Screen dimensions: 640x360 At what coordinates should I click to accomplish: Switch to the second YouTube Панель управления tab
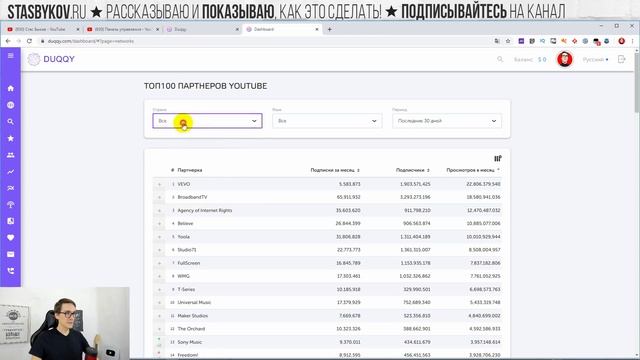click(x=122, y=29)
